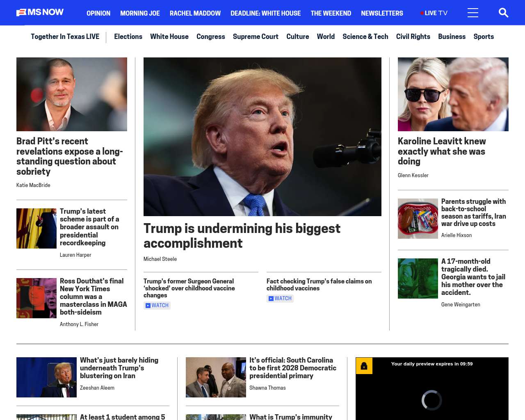Open main Trump feature photo
Screen dimensions: 525x420
pyautogui.click(x=262, y=137)
